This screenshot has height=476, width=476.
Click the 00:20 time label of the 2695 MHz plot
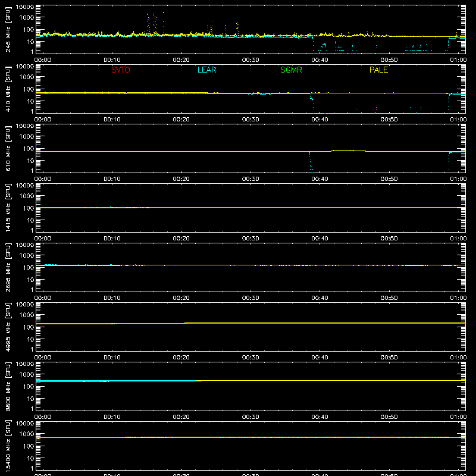(181, 298)
